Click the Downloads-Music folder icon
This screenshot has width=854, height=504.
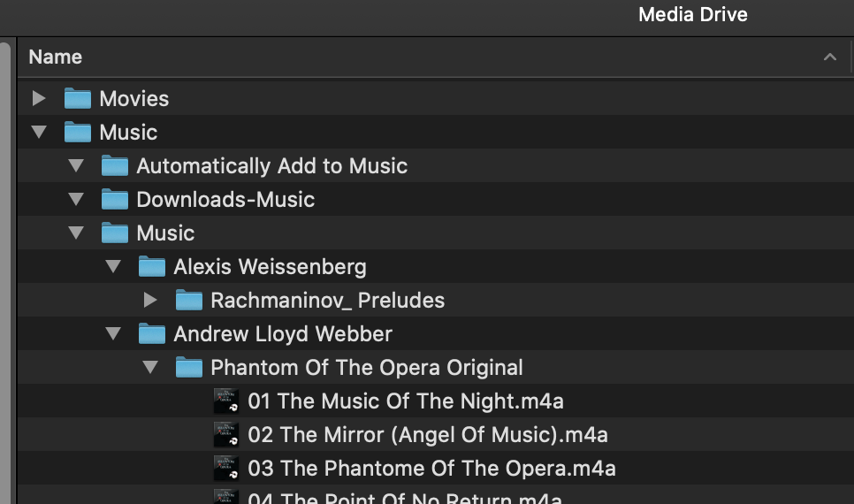tap(114, 200)
